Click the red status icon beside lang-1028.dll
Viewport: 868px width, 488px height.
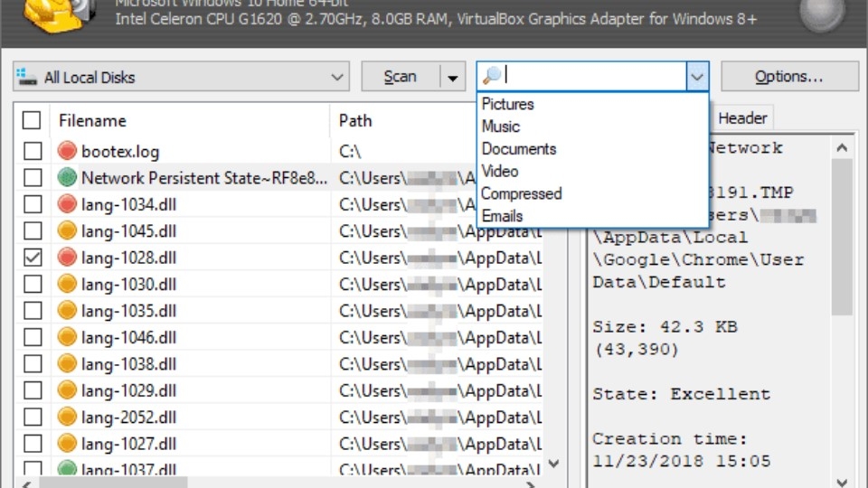(67, 257)
